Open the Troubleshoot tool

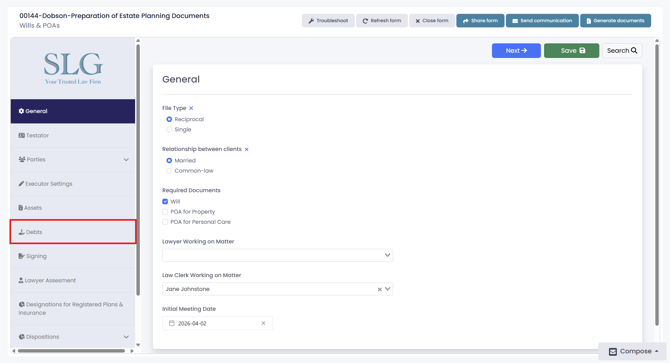[x=328, y=20]
